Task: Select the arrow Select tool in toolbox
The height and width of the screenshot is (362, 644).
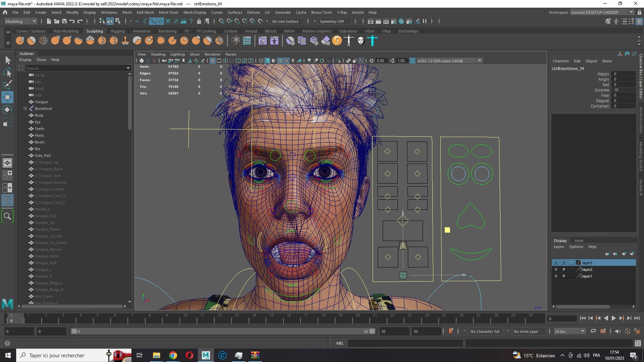Action: coord(8,60)
